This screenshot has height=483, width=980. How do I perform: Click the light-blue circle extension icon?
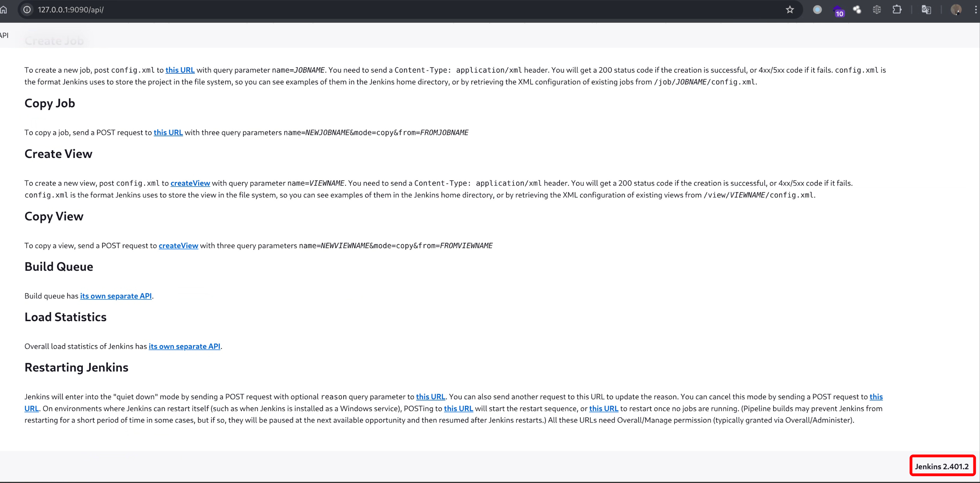(817, 9)
